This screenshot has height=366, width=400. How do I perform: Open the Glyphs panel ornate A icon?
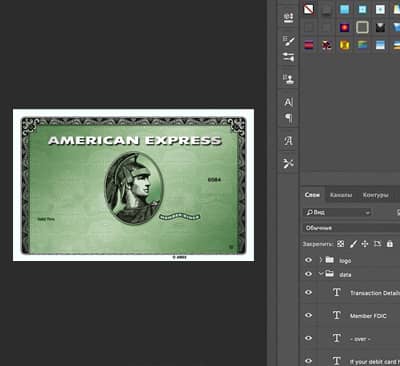pyautogui.click(x=288, y=141)
